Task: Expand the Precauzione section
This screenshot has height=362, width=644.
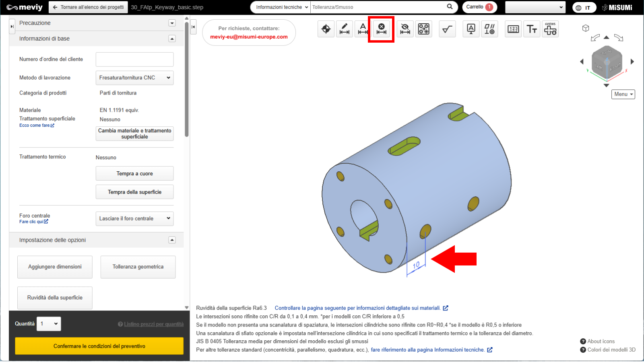Action: 172,23
